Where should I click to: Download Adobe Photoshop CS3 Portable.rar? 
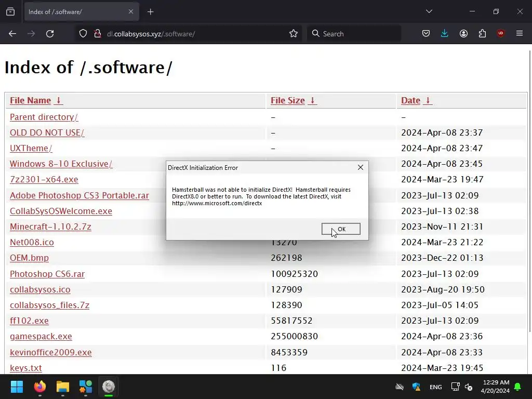(79, 196)
